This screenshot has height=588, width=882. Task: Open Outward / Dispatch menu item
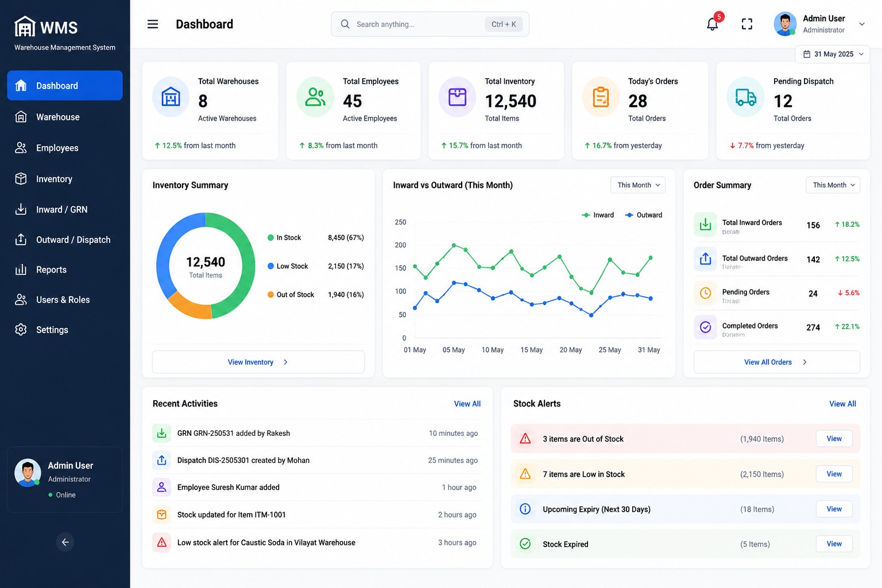coord(65,240)
